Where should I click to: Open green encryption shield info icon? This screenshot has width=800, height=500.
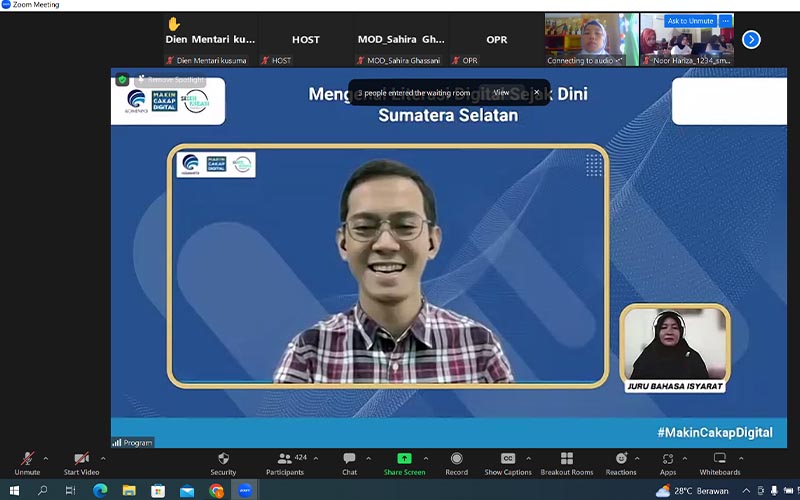point(122,80)
